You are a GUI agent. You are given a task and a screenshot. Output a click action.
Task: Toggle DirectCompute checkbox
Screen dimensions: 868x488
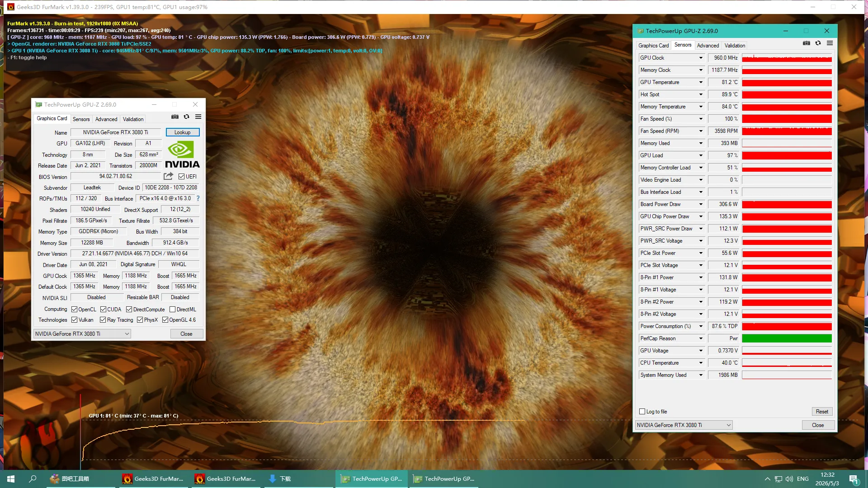129,310
